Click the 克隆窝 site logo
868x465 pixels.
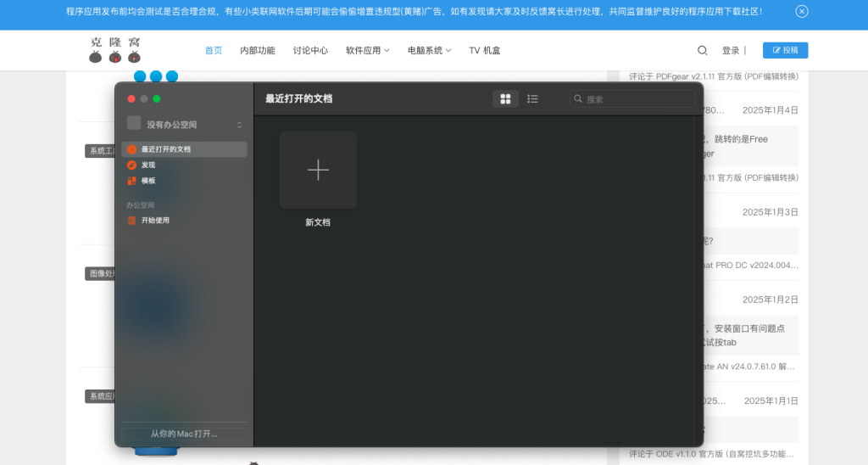tap(115, 50)
